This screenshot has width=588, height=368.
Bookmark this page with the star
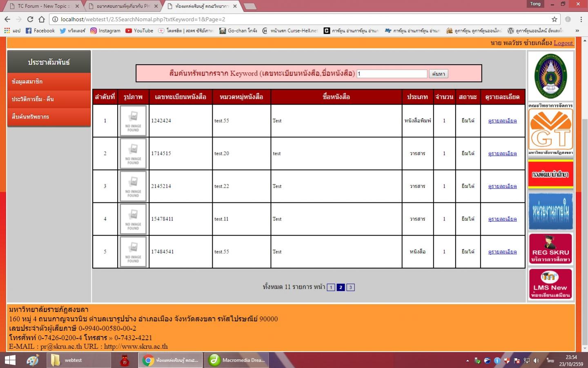[554, 19]
